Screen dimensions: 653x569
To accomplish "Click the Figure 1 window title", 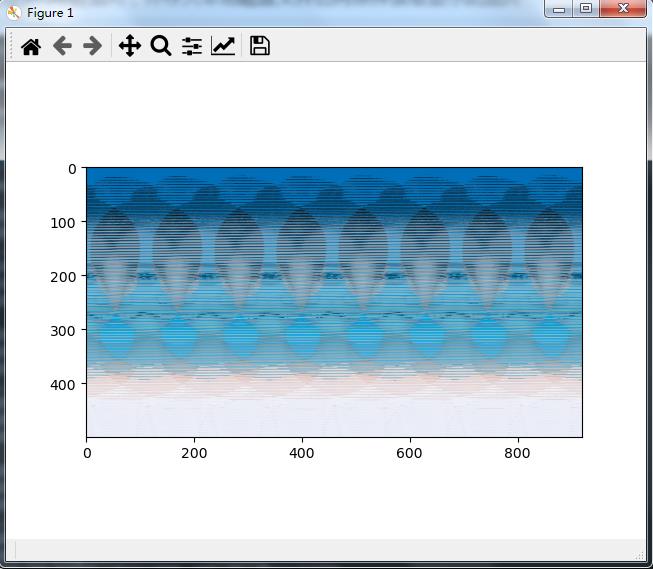I will (x=50, y=13).
